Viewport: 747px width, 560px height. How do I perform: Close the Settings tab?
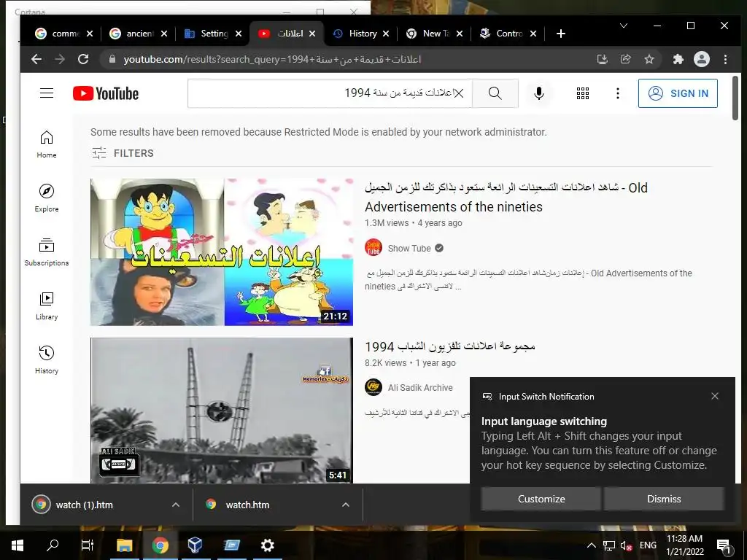pos(239,34)
